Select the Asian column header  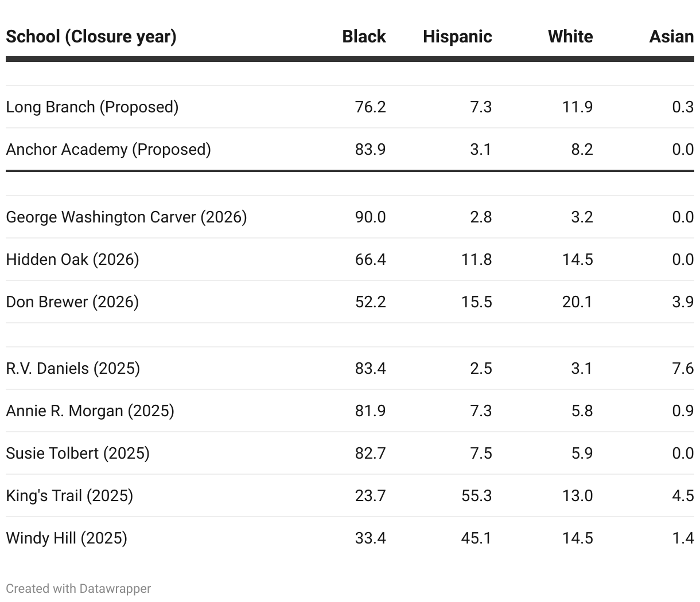pos(671,37)
